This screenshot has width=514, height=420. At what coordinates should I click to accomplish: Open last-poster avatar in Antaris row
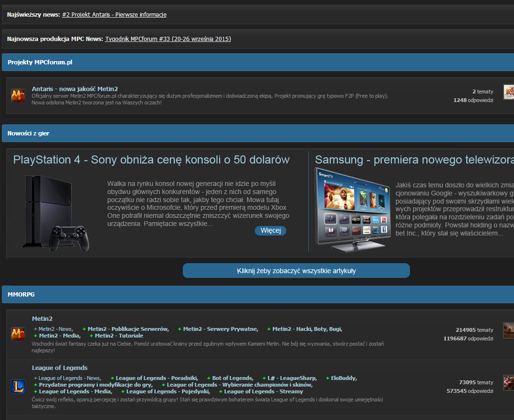509,92
